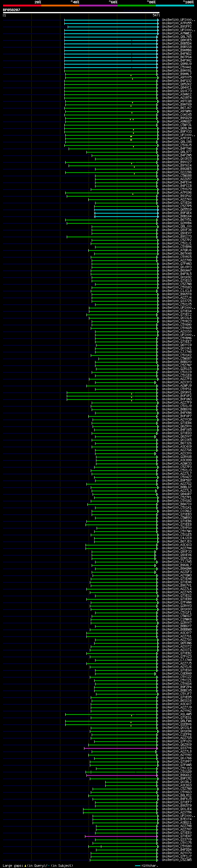Click the purple ~60% identity legend segment
197x868 pixels.
click(x=98, y=6)
